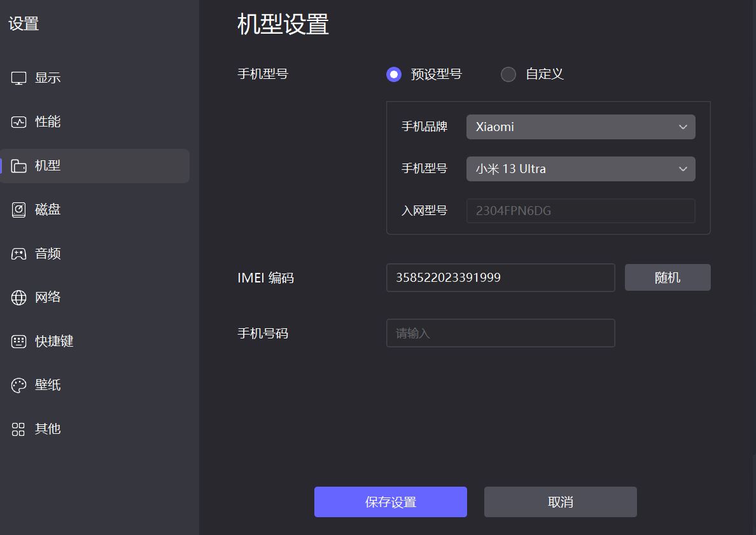
Task: Switch to the 网络 settings tab
Action: [48, 297]
